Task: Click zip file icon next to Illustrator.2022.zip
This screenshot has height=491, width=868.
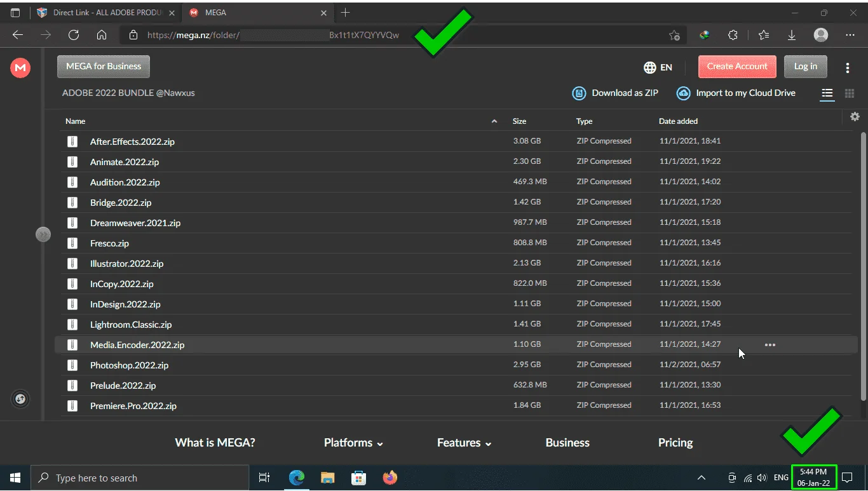Action: pos(73,263)
